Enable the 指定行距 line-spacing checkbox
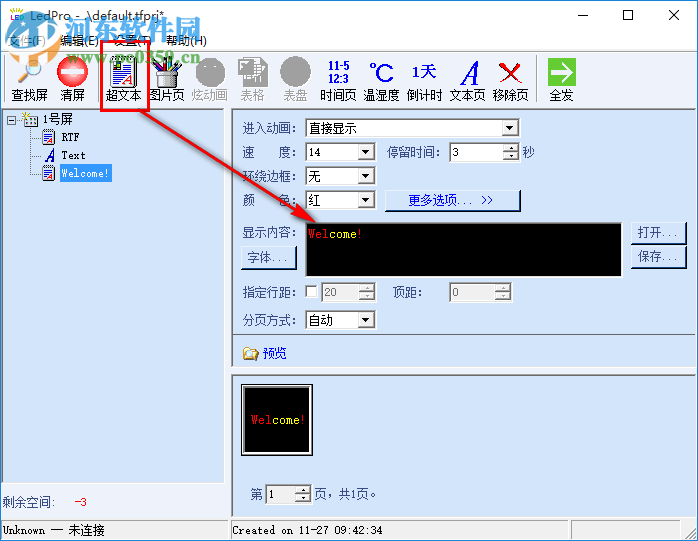The image size is (698, 541). point(311,292)
